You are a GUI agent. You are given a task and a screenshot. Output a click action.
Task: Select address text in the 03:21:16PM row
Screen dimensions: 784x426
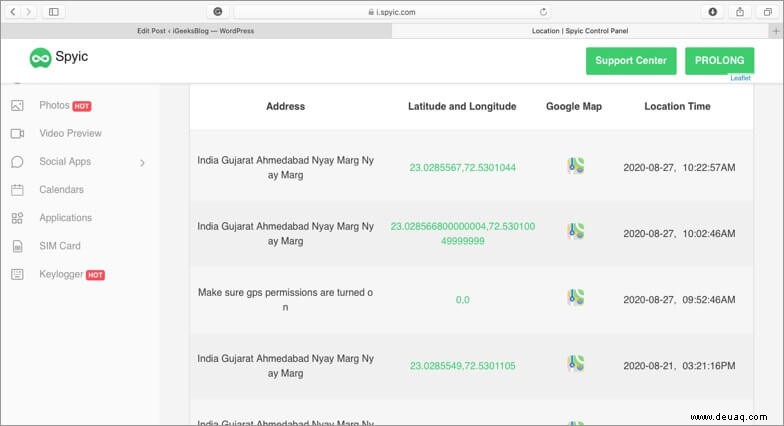coord(286,366)
